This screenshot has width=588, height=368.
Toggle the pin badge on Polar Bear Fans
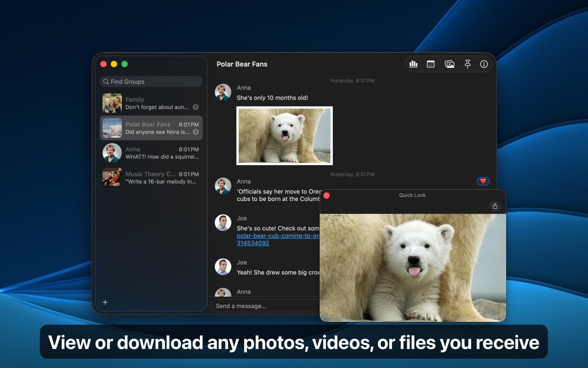click(x=196, y=132)
